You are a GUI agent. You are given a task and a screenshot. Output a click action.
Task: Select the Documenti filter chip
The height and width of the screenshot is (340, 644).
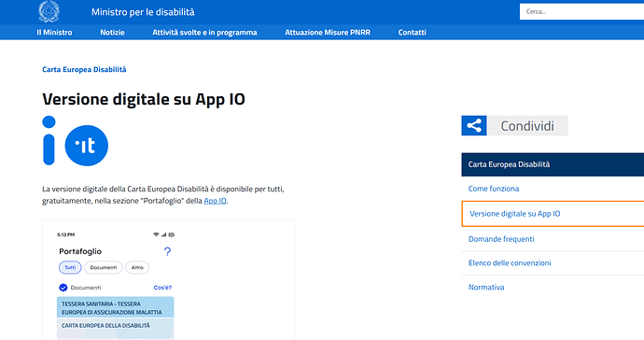[x=104, y=268]
